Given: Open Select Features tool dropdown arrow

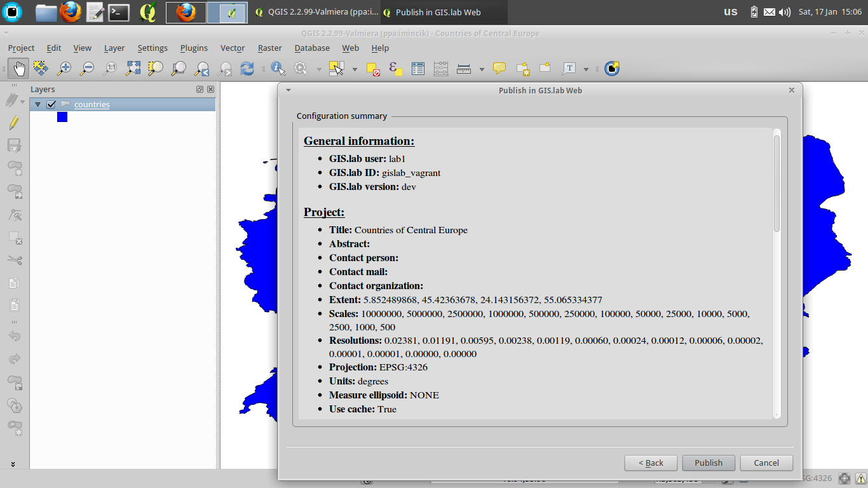Looking at the screenshot, I should pos(355,69).
